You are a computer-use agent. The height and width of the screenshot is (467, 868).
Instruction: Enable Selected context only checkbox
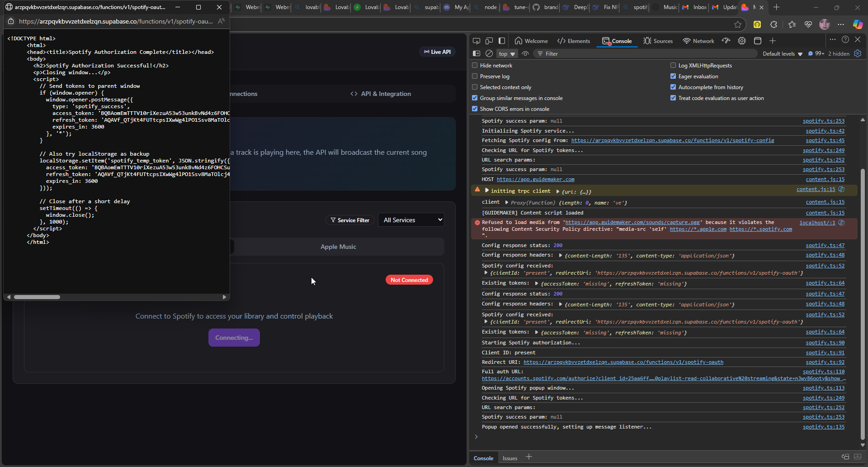[475, 87]
